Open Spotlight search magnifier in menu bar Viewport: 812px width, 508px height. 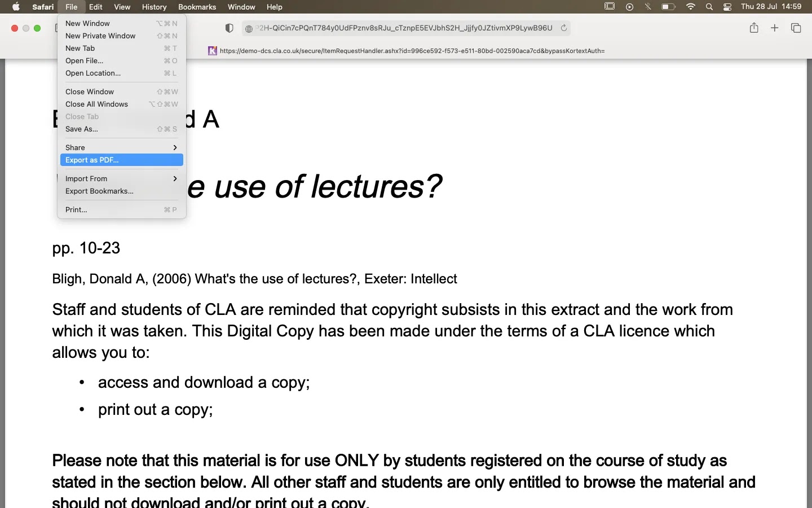click(709, 7)
